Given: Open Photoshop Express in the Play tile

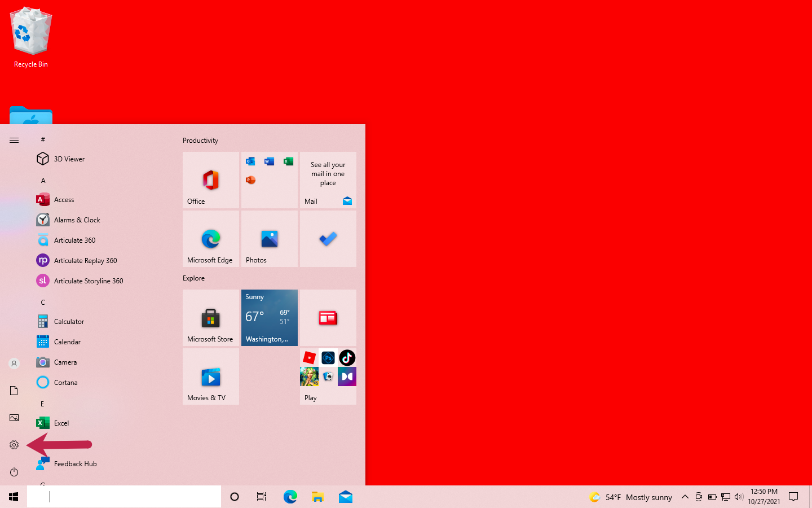Looking at the screenshot, I should tap(328, 358).
